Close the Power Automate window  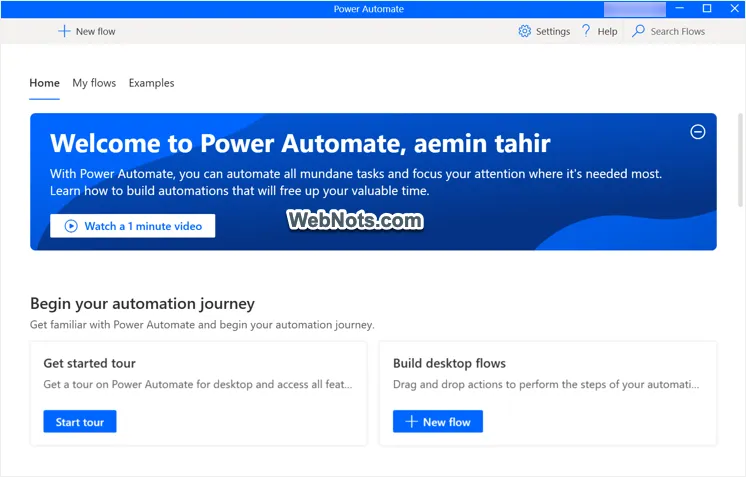pos(734,9)
